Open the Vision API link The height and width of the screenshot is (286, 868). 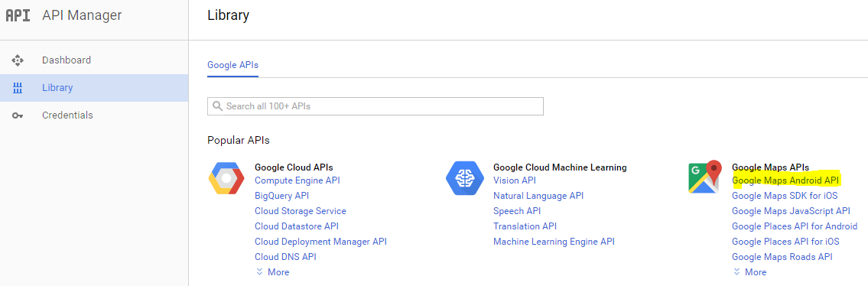pos(514,180)
